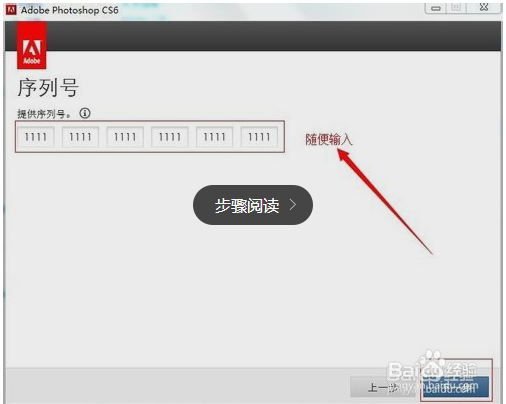Click the Adobe Photoshop CS6 title text
Image resolution: width=506 pixels, height=404 pixels.
click(70, 10)
